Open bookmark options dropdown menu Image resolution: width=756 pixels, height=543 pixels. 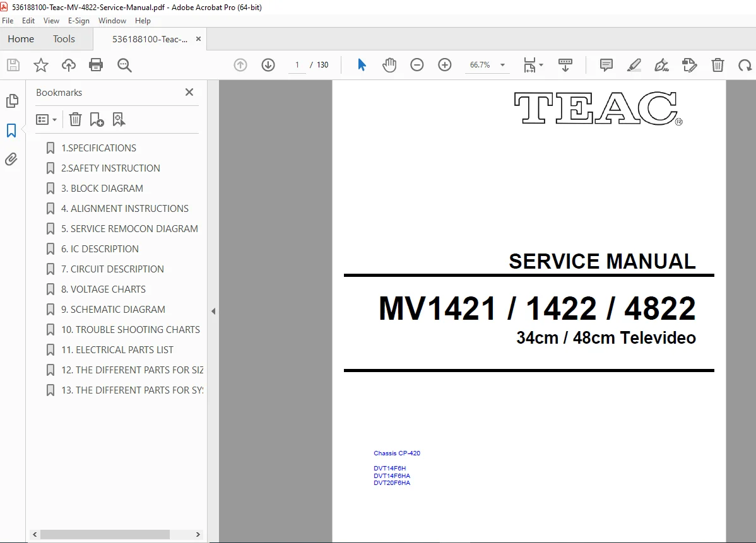[x=46, y=119]
